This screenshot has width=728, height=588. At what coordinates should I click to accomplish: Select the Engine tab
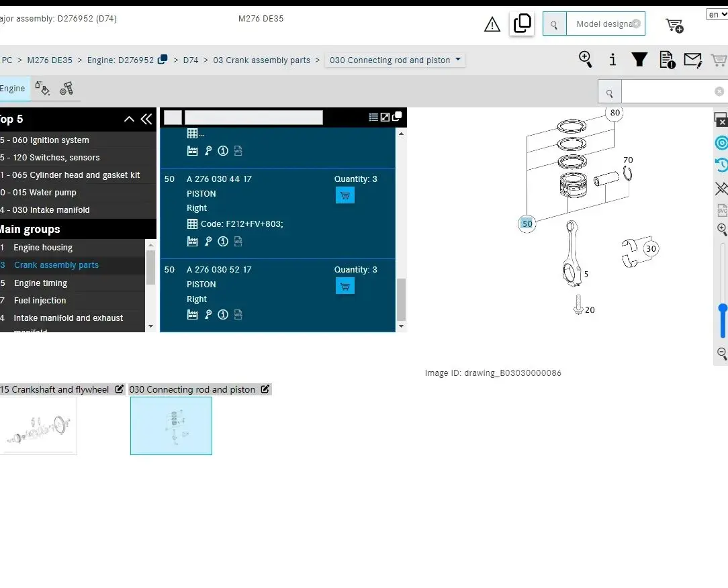pyautogui.click(x=13, y=89)
